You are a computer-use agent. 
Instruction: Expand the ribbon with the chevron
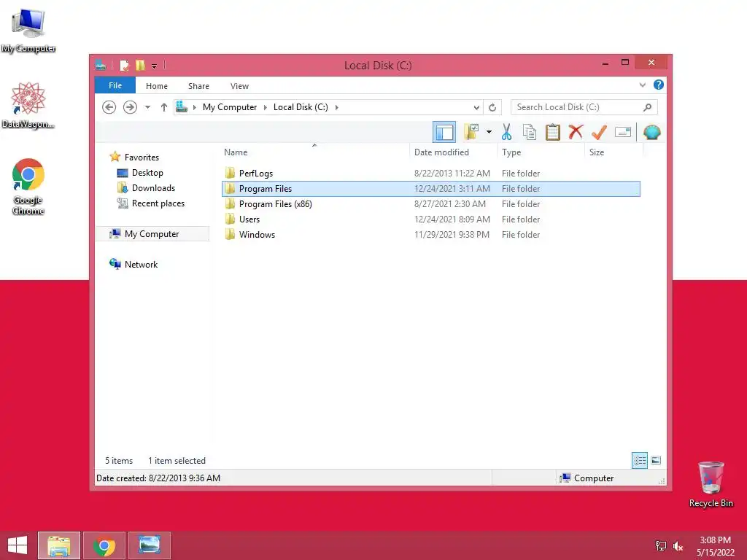click(x=642, y=85)
